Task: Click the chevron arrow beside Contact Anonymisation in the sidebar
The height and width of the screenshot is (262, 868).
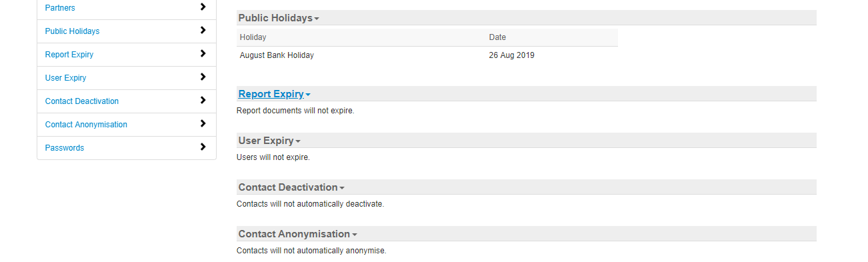Action: coord(203,124)
